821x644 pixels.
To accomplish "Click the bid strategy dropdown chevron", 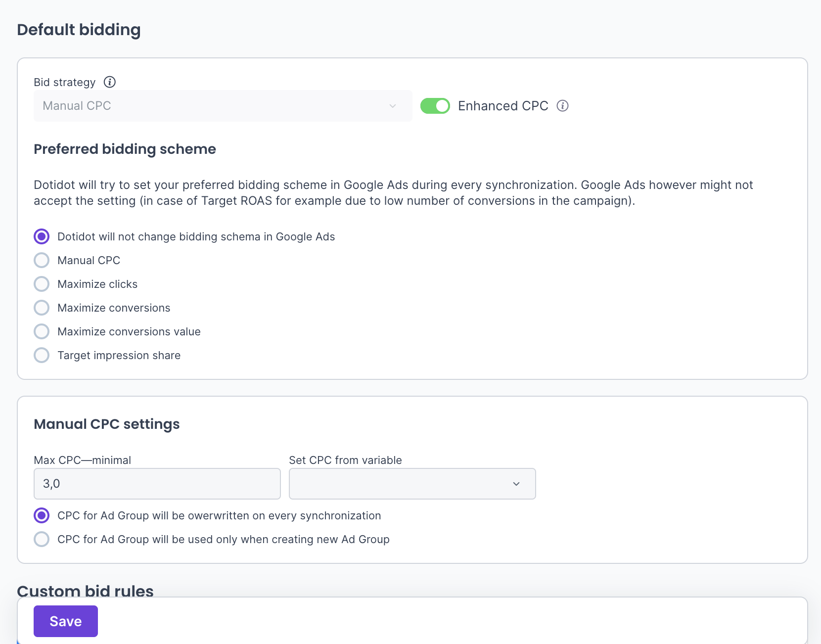I will click(x=393, y=106).
